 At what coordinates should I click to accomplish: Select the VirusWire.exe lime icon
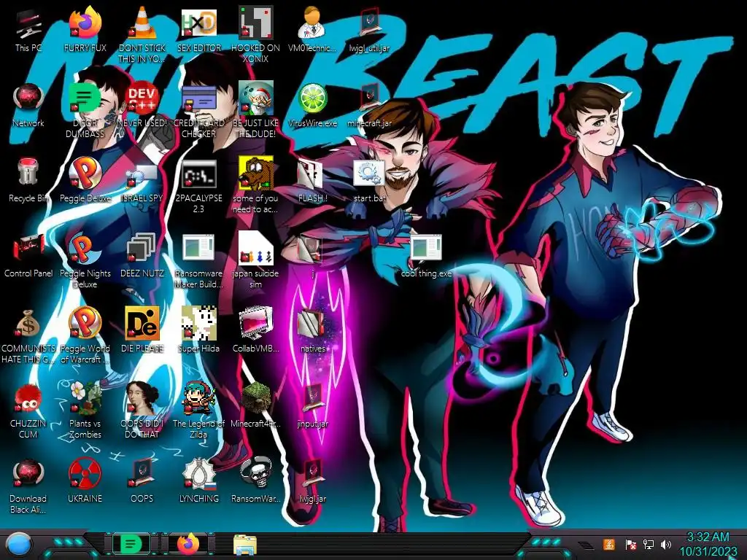(312, 98)
